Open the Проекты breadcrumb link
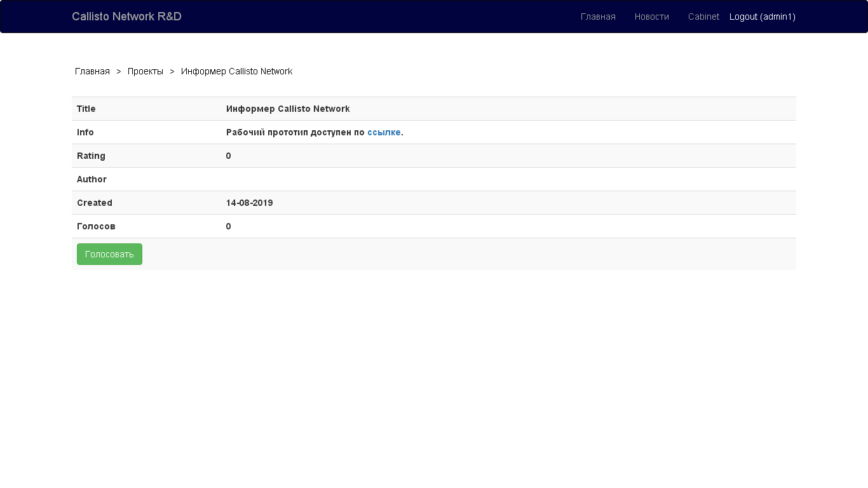The image size is (868, 488). [x=146, y=71]
